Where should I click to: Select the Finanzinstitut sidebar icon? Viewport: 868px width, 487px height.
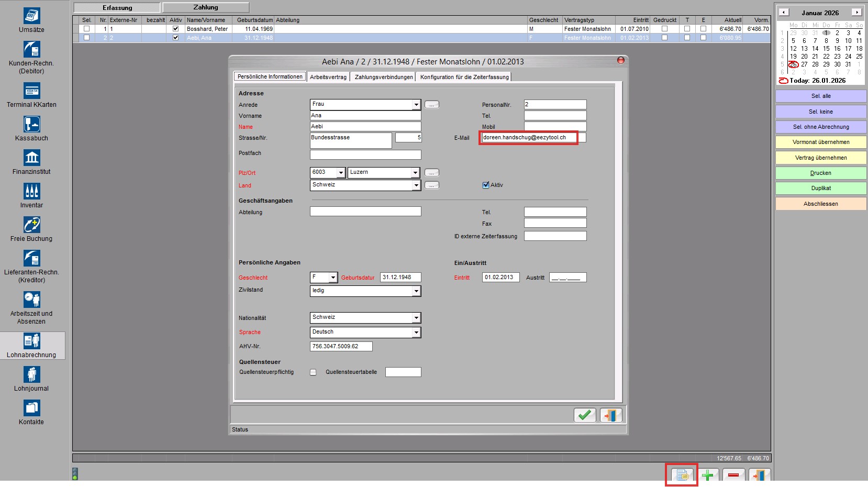click(31, 158)
